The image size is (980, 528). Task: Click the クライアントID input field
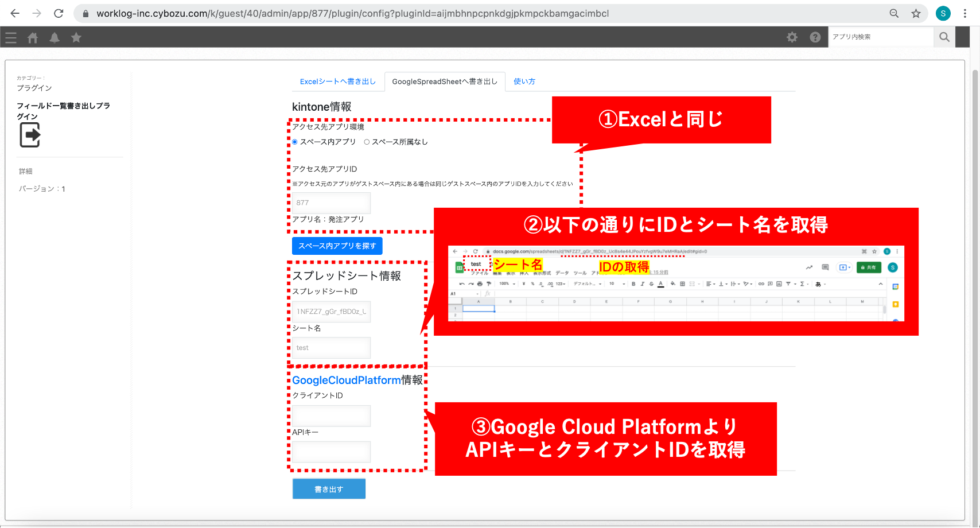(x=331, y=416)
